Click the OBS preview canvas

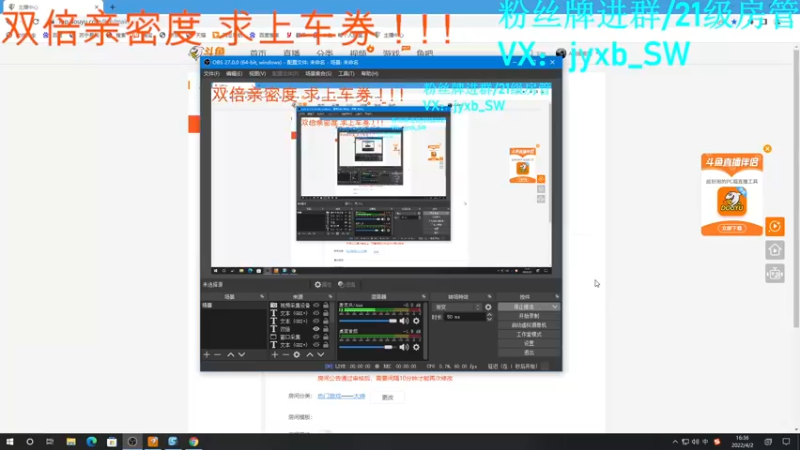381,179
